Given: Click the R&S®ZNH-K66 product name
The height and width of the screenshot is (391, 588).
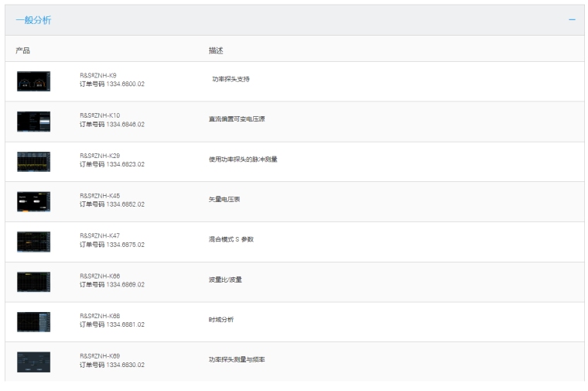Looking at the screenshot, I should 100,276.
